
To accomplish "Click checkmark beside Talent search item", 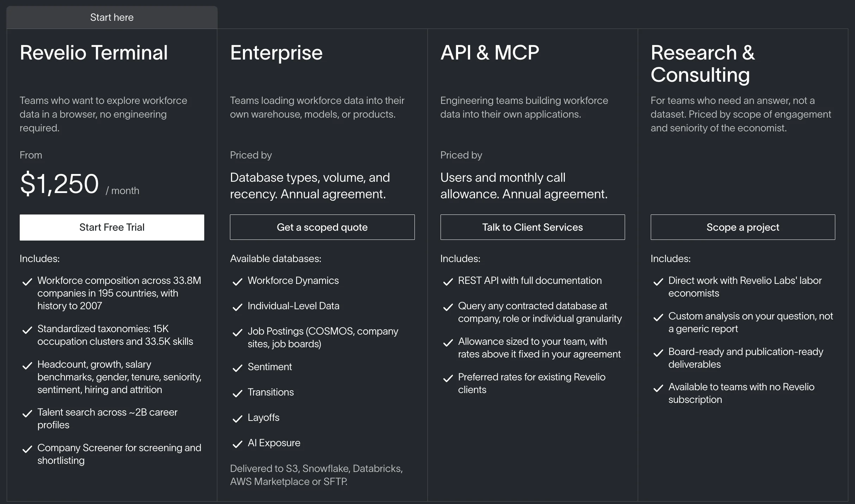I will tap(27, 413).
